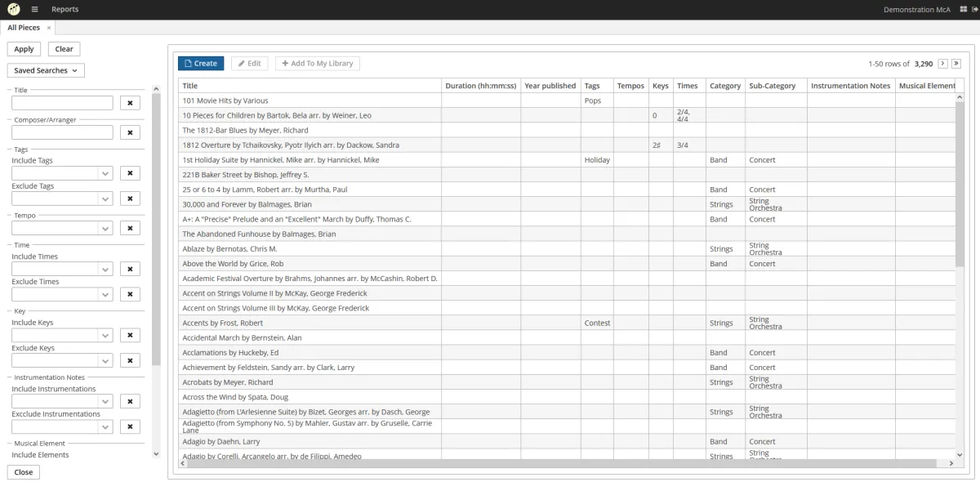Clear the Include Tags filter
Viewport: 980px width, 482px height.
[130, 173]
